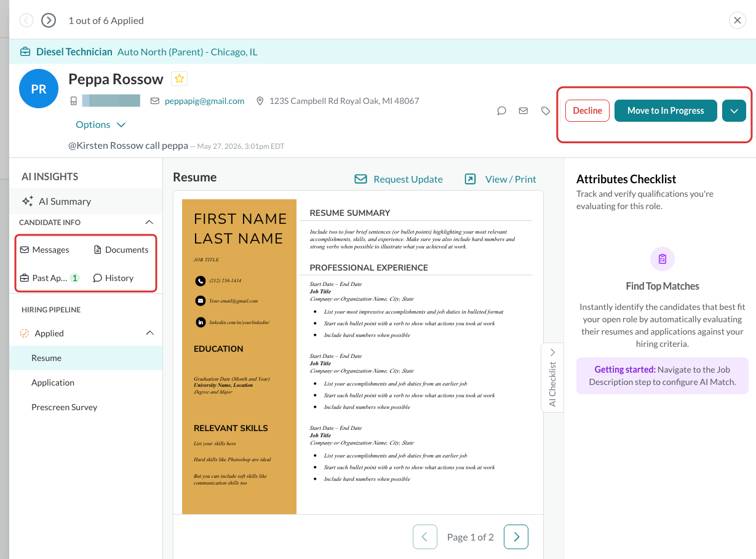Click the Auto North (Parent) - Chicago, IL text
The image size is (756, 559).
click(188, 52)
